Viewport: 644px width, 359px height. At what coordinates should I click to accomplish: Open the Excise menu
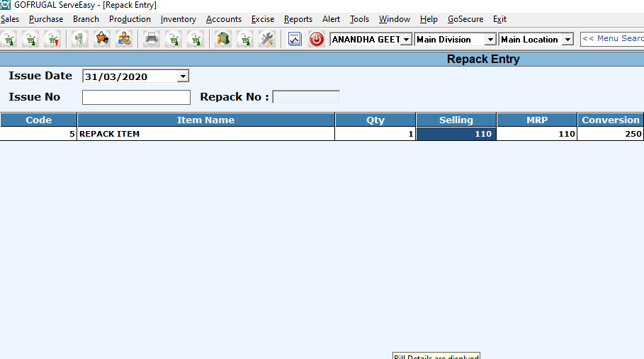pyautogui.click(x=263, y=19)
